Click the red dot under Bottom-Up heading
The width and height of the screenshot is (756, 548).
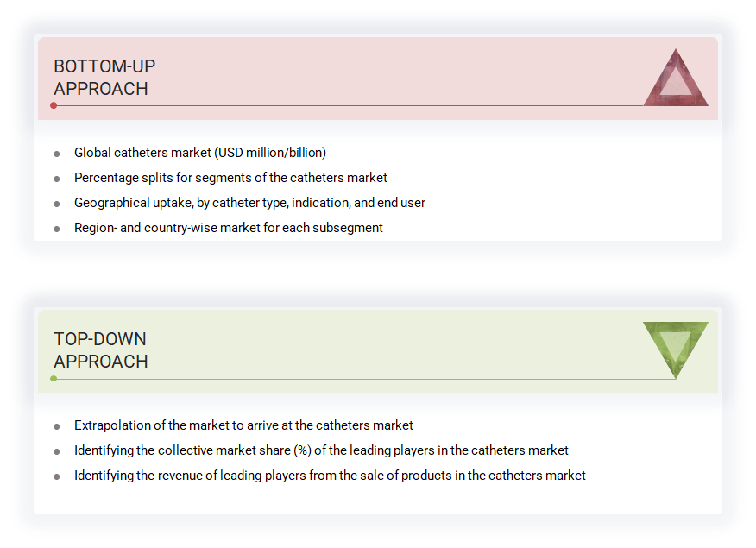[x=54, y=105]
